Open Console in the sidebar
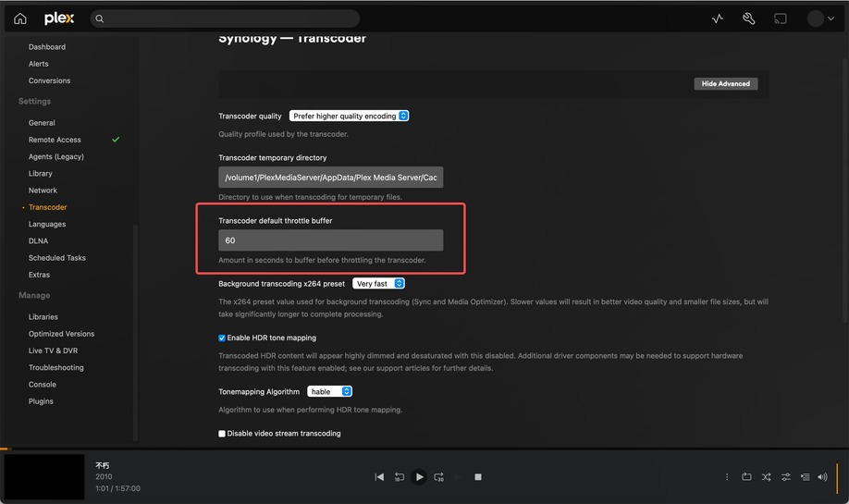Screen dimensions: 849x504 (x=43, y=385)
